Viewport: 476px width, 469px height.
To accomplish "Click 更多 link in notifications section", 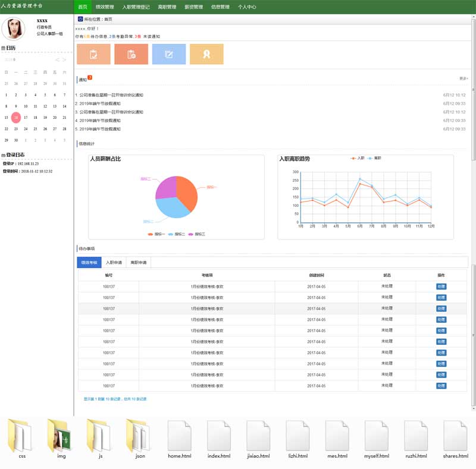I will pos(464,78).
